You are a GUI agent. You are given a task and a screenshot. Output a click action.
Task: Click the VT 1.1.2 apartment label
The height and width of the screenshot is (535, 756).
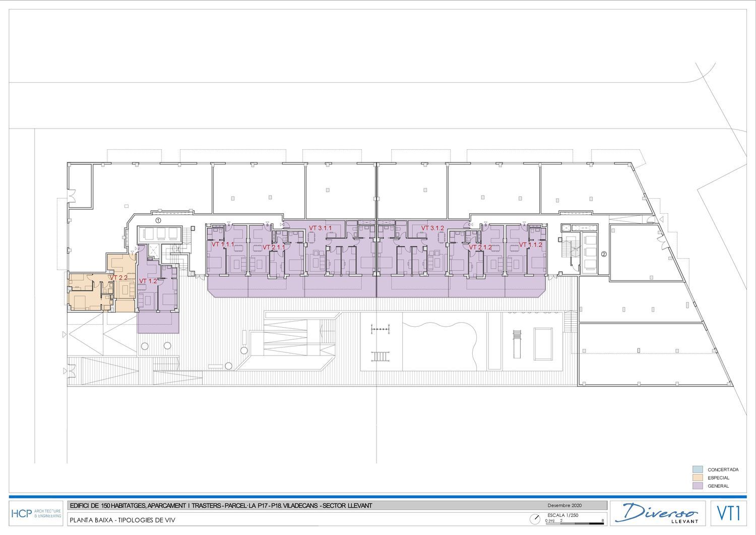(x=530, y=245)
